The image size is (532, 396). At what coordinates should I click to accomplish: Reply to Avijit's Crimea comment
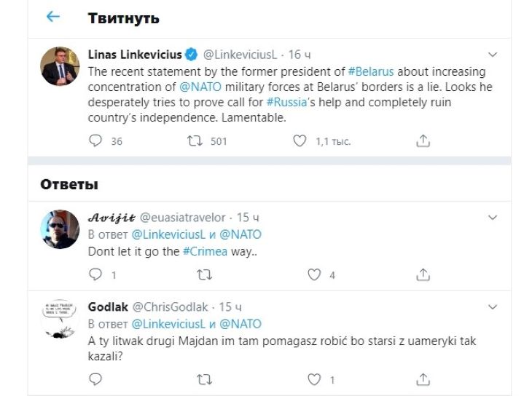[x=95, y=274]
